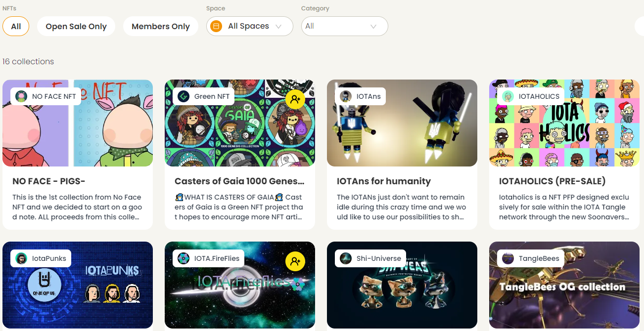The width and height of the screenshot is (644, 331).
Task: Click the TangleBees space avatar icon
Action: tap(508, 258)
